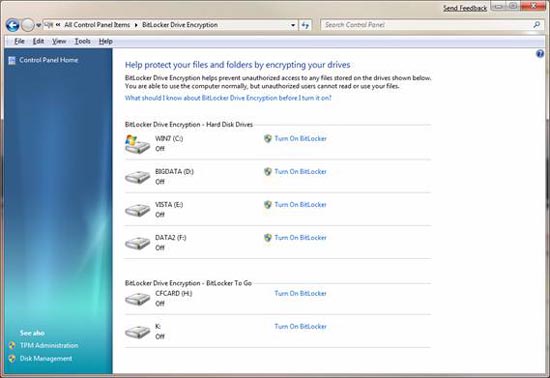Turn On BitLocker for VISTA (E:)

point(301,204)
